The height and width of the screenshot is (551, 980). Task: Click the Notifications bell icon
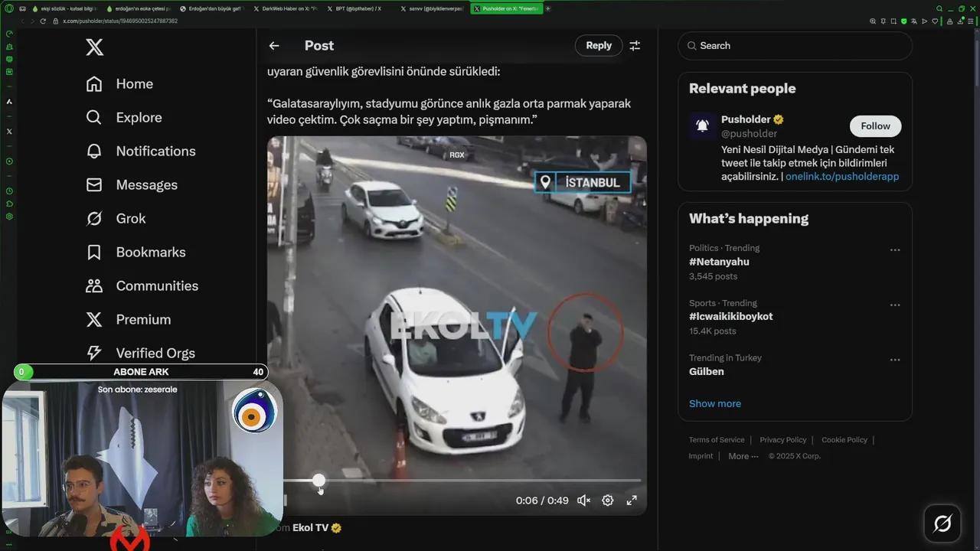94,152
